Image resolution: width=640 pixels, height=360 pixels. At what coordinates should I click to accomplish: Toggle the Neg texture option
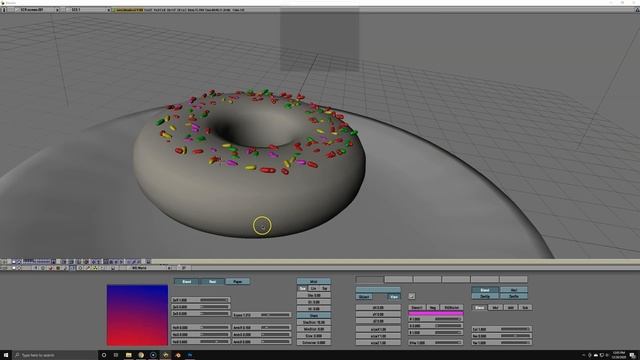pos(432,307)
